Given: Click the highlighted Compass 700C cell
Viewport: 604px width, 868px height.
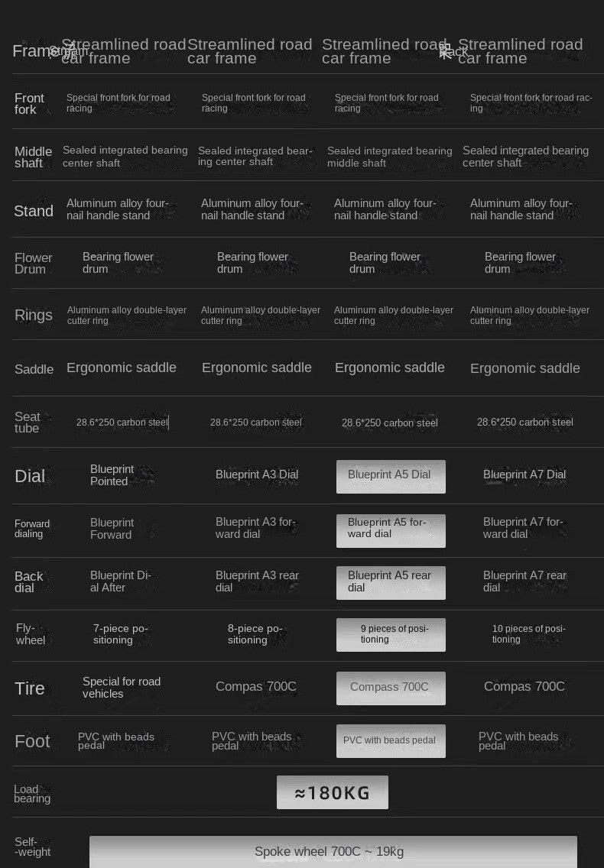Looking at the screenshot, I should tap(391, 688).
